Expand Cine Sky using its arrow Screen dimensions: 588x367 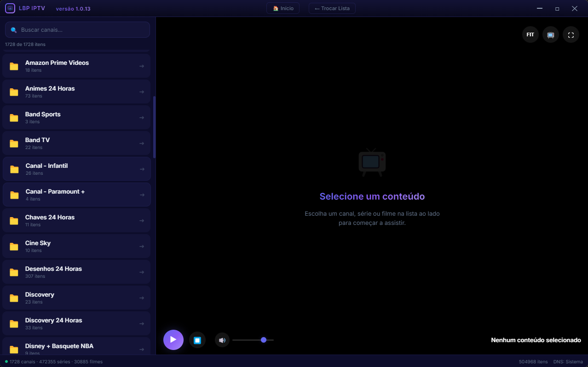(x=142, y=247)
